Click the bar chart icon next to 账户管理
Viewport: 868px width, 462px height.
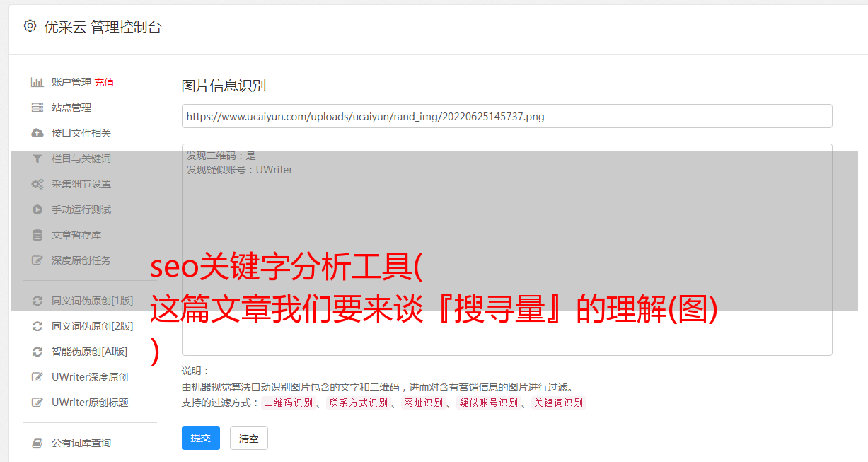[x=37, y=82]
